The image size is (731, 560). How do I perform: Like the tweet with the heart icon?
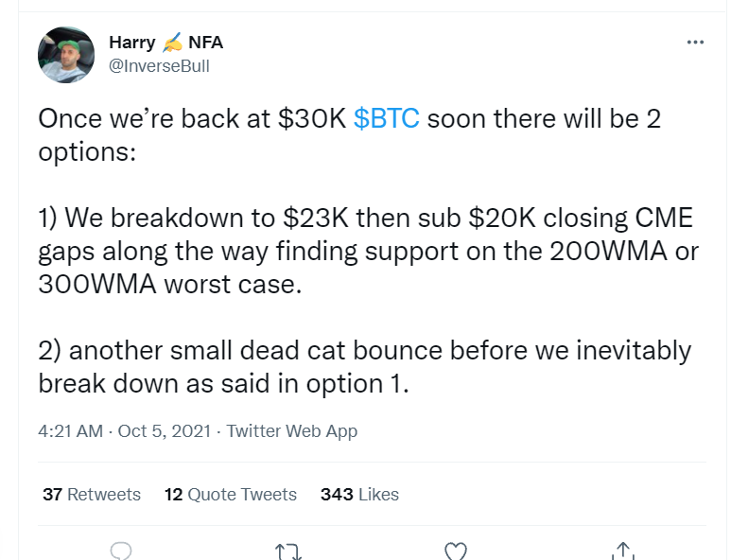456,551
